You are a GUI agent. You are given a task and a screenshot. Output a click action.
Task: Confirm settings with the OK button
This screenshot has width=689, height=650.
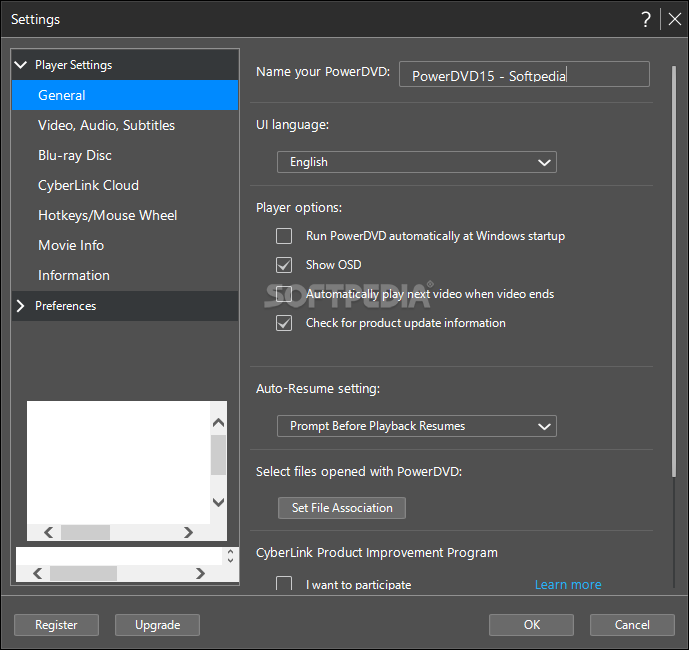531,625
